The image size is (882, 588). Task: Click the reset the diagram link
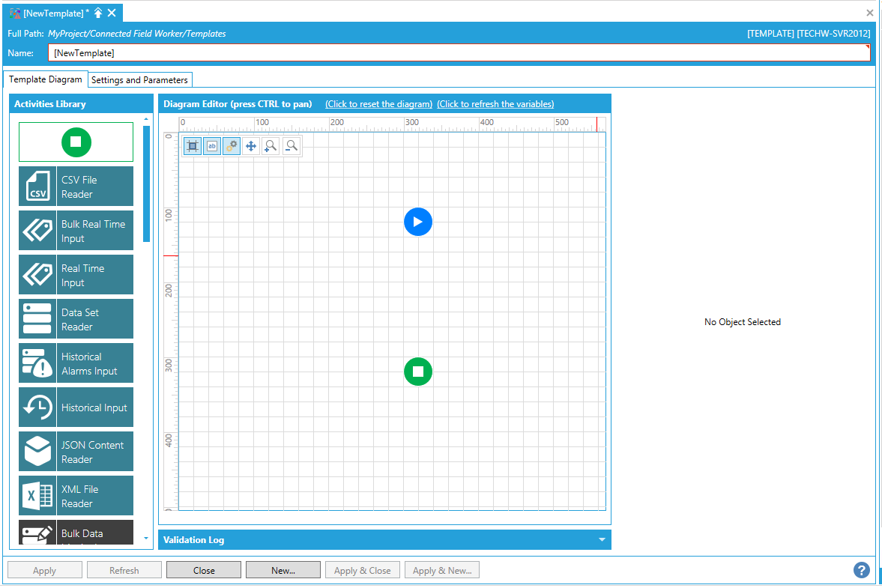378,104
